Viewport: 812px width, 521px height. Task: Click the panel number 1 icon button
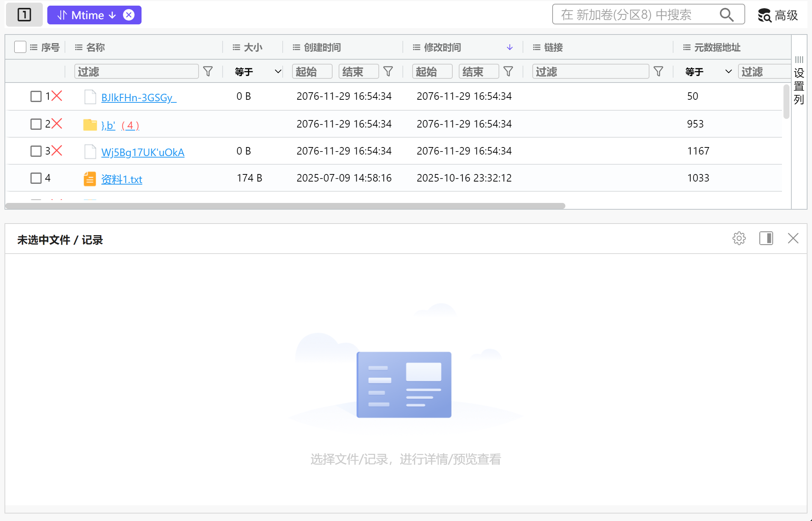click(x=24, y=15)
